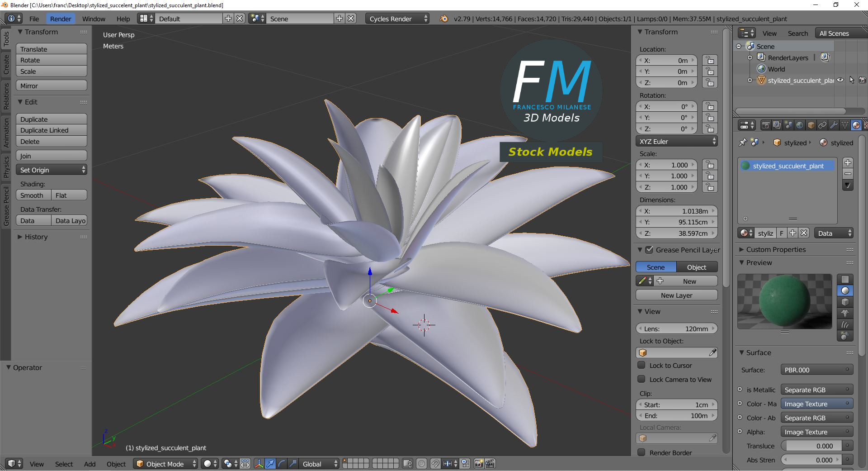The height and width of the screenshot is (471, 868).
Task: Lock the X location padlock icon
Action: [x=710, y=61]
